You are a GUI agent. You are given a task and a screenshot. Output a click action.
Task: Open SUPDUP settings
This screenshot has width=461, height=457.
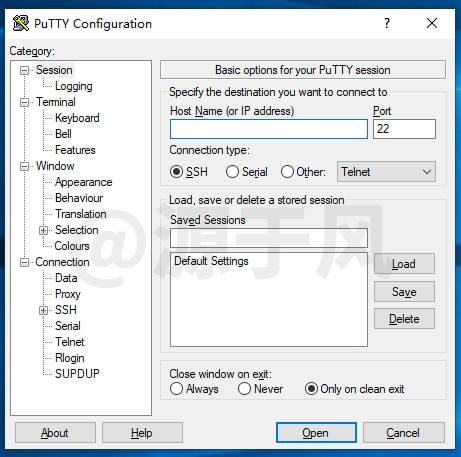[x=77, y=374]
